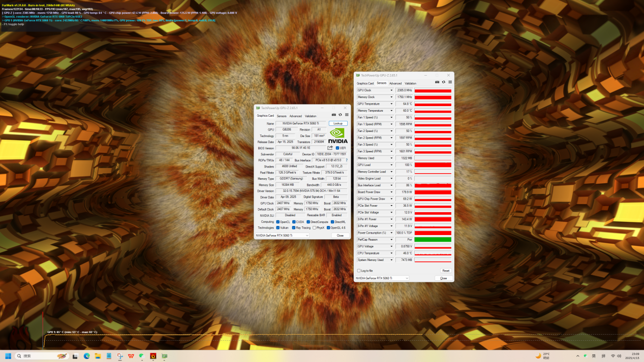Image resolution: width=644 pixels, height=362 pixels.
Task: Switch to Graphics Card tab in Sensors window
Action: tap(365, 83)
